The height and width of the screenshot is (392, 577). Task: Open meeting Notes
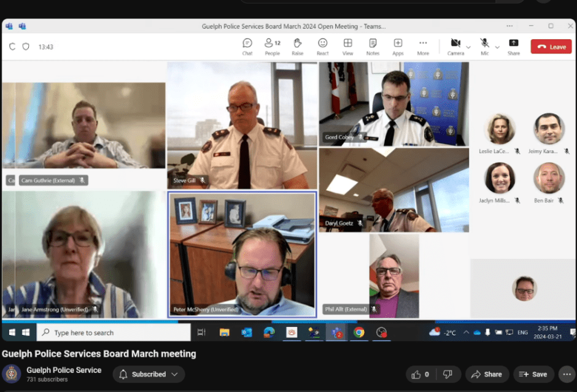tap(373, 47)
